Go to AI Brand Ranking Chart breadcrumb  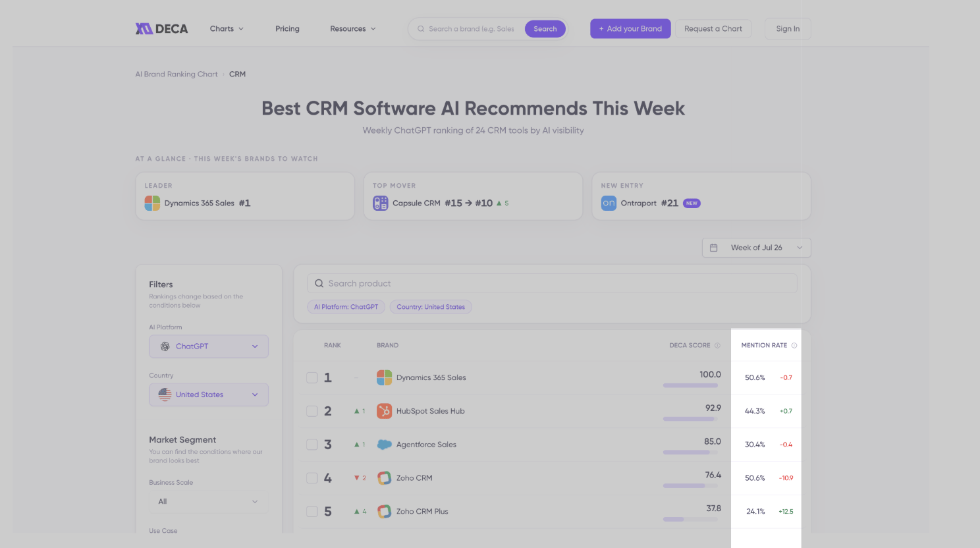pyautogui.click(x=177, y=74)
